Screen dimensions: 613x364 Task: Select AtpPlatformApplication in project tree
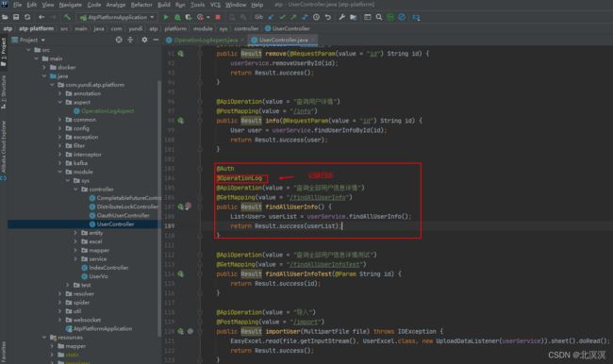click(99, 328)
